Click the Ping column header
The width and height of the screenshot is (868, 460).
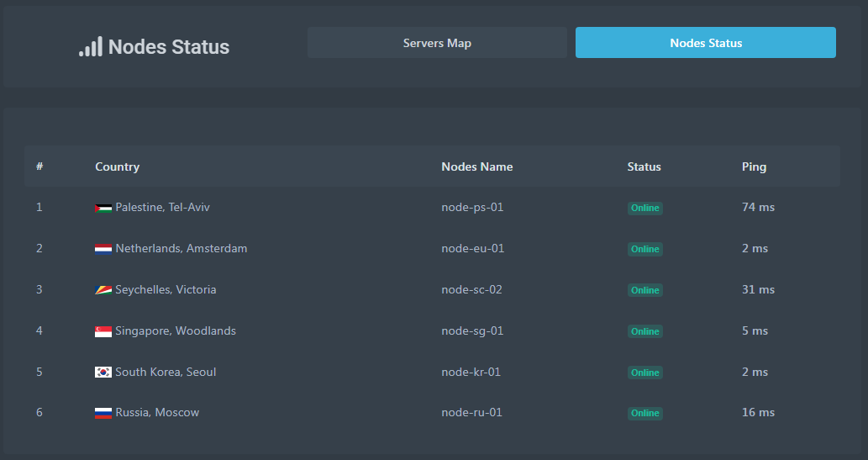754,167
